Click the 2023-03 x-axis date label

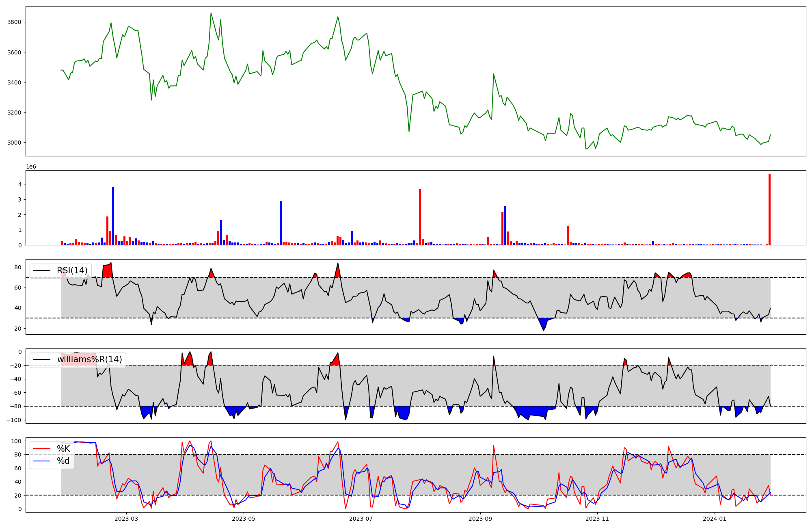coord(126,519)
